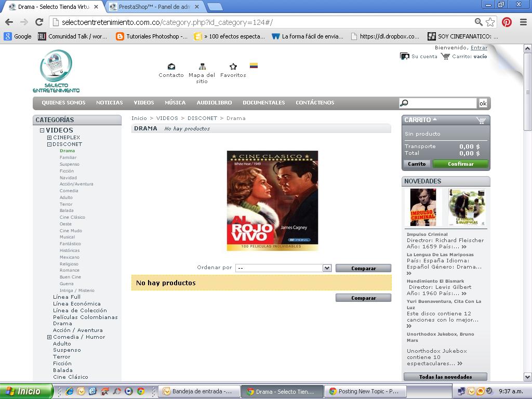
Task: Click the cart icon in the CARRITO header
Action: point(481,120)
